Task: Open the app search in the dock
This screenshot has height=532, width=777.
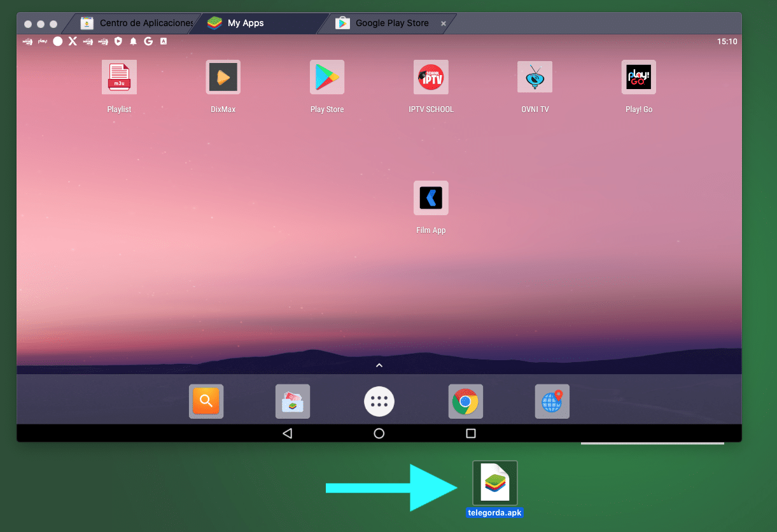Action: 206,401
